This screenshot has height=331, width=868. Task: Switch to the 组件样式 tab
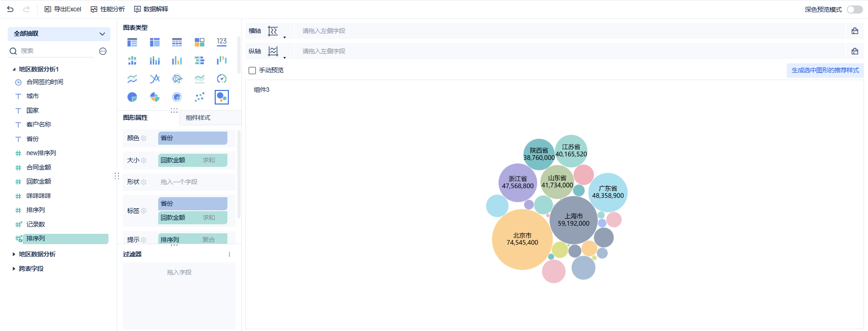(198, 118)
